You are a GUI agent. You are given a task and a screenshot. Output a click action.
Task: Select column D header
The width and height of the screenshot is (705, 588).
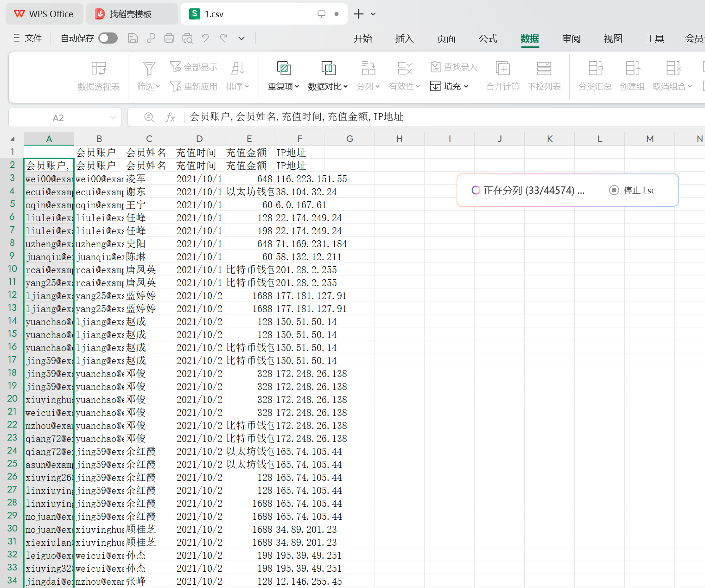tap(199, 139)
